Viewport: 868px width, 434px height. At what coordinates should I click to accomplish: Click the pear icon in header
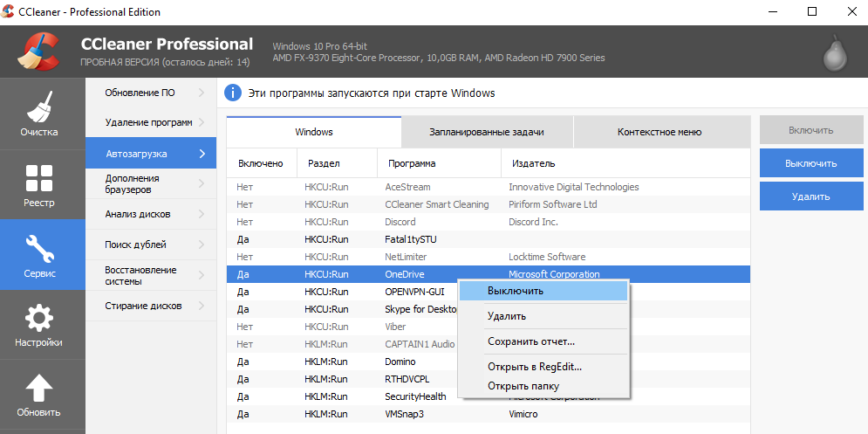point(835,53)
